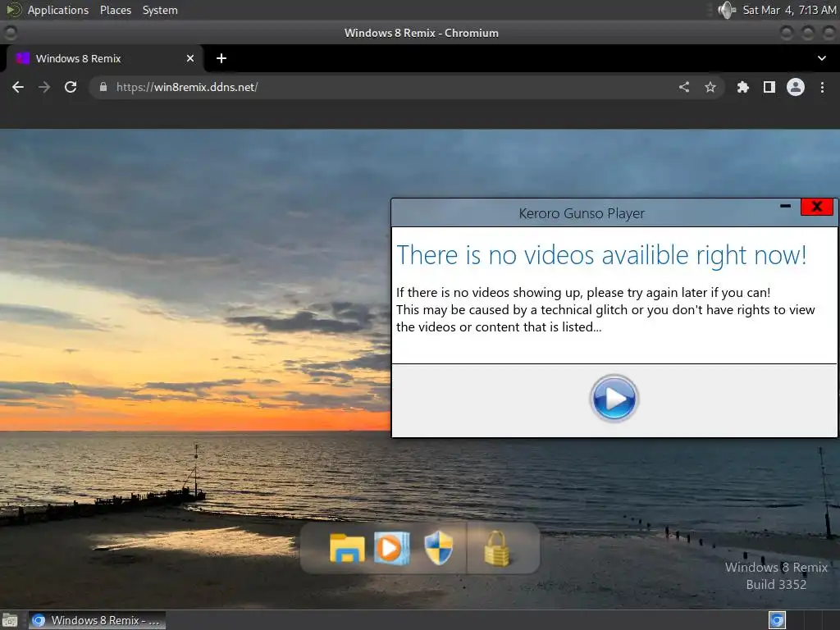The image size is (840, 630).
Task: Click the volume speaker icon
Action: [727, 10]
